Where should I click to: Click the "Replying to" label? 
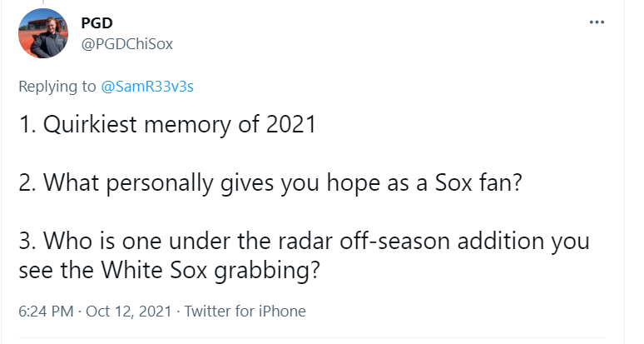pos(57,86)
